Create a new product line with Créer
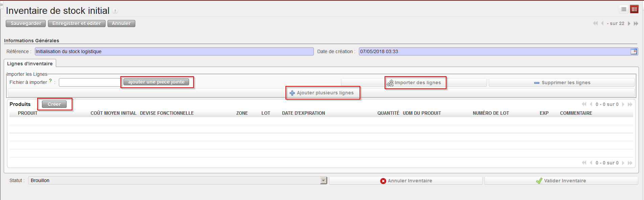The height and width of the screenshot is (200, 644). (54, 104)
